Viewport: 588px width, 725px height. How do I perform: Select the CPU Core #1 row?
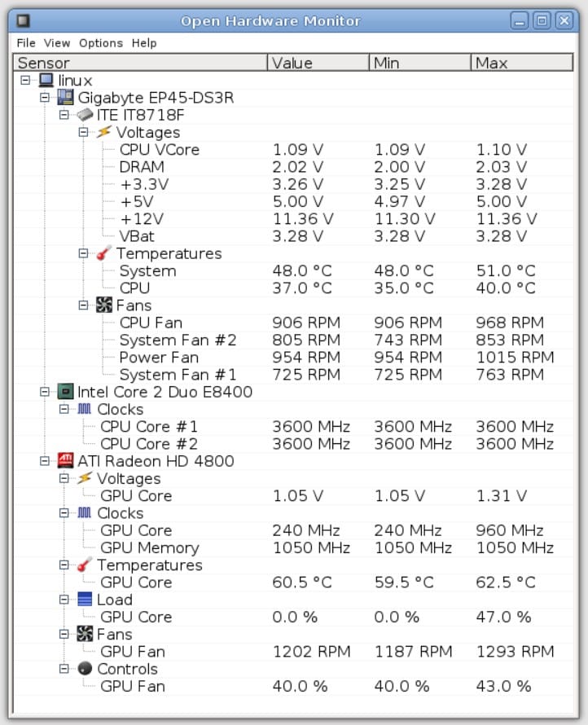[x=293, y=426]
